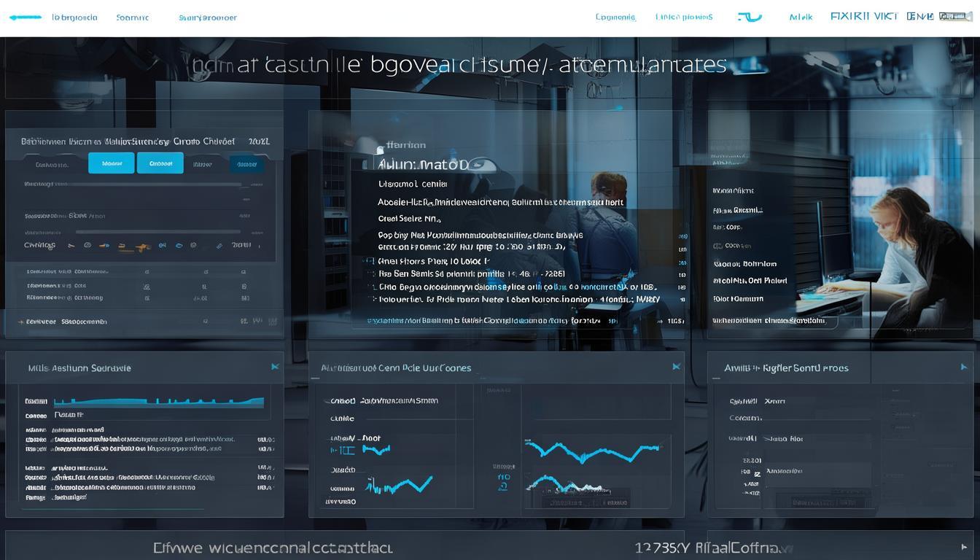Click the blue pencil icon at the right of the icon row
This screenshot has height=560, width=980.
pyautogui.click(x=219, y=246)
